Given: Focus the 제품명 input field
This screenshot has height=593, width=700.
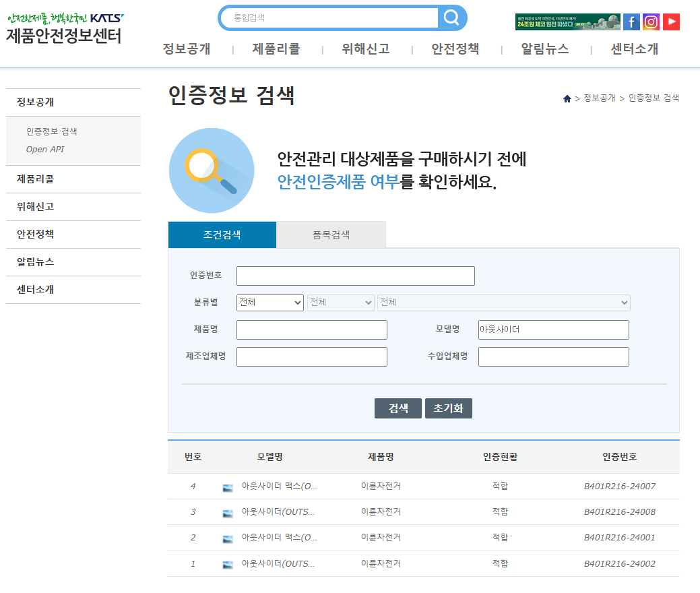Looking at the screenshot, I should point(312,330).
